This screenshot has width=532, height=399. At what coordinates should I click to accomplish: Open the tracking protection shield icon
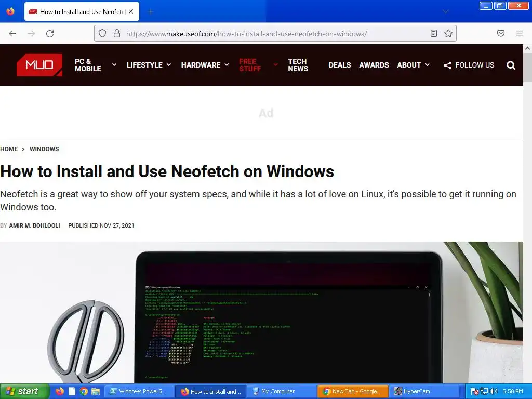click(102, 33)
